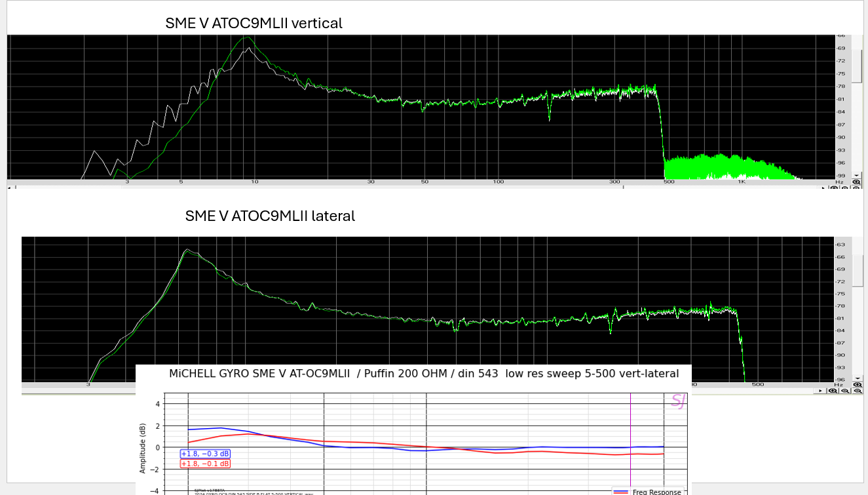Click the vertical chart's level scrollbar thumb
The height and width of the screenshot is (495, 868).
point(856,66)
